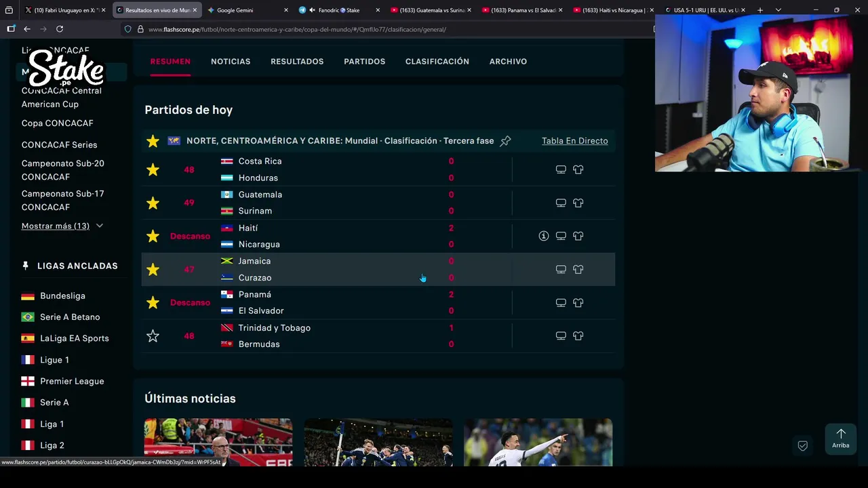
Task: Reload the page
Action: 60,29
